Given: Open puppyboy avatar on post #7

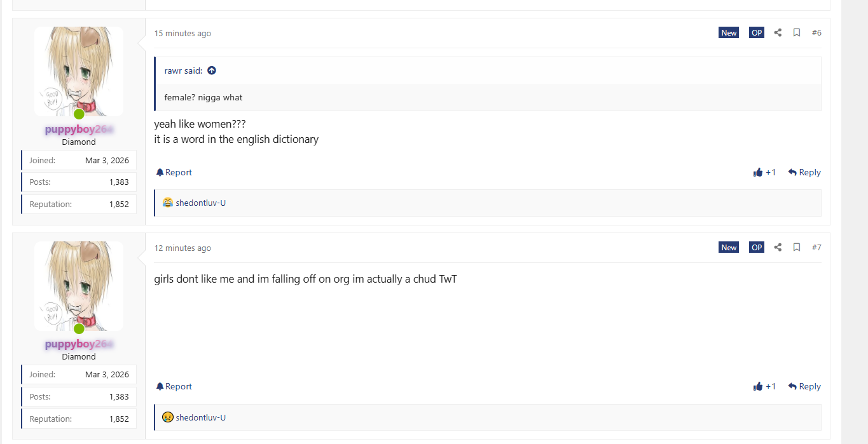Looking at the screenshot, I should coord(79,286).
